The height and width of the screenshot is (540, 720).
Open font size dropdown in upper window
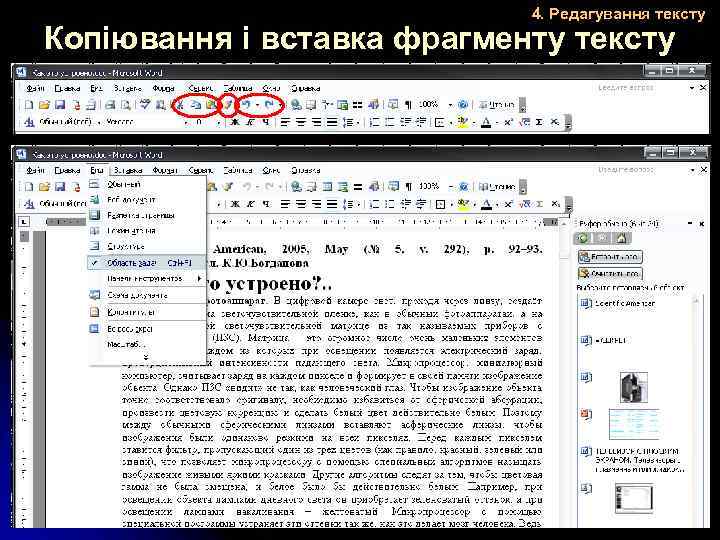219,122
